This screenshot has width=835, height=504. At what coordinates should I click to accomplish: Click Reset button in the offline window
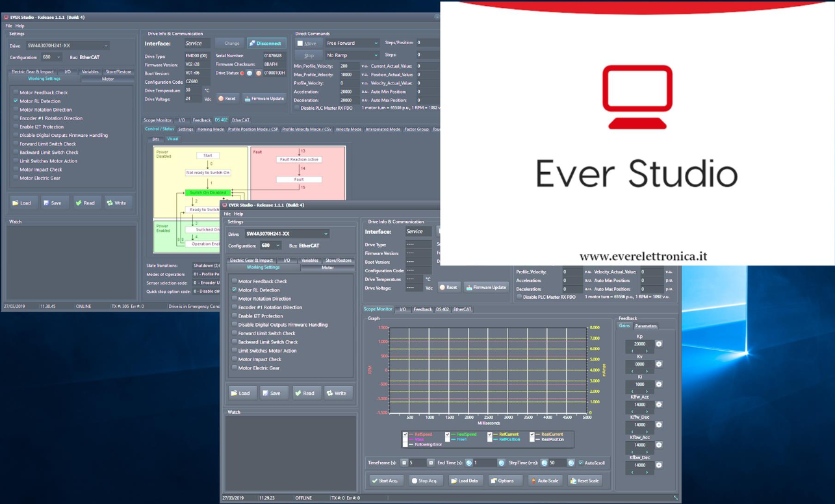(x=448, y=287)
